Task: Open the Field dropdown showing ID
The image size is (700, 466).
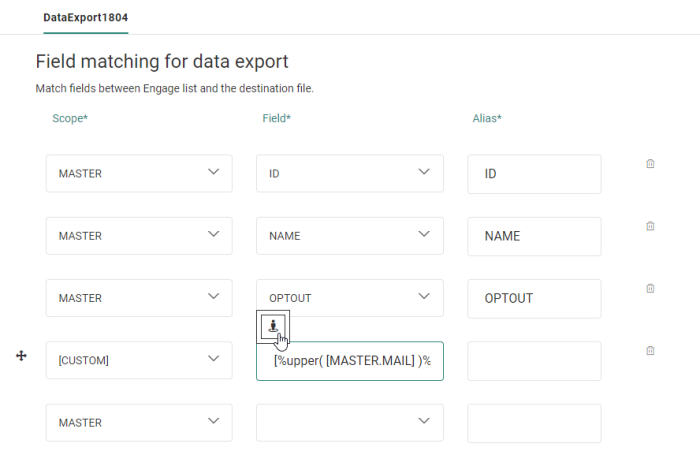Action: point(349,174)
